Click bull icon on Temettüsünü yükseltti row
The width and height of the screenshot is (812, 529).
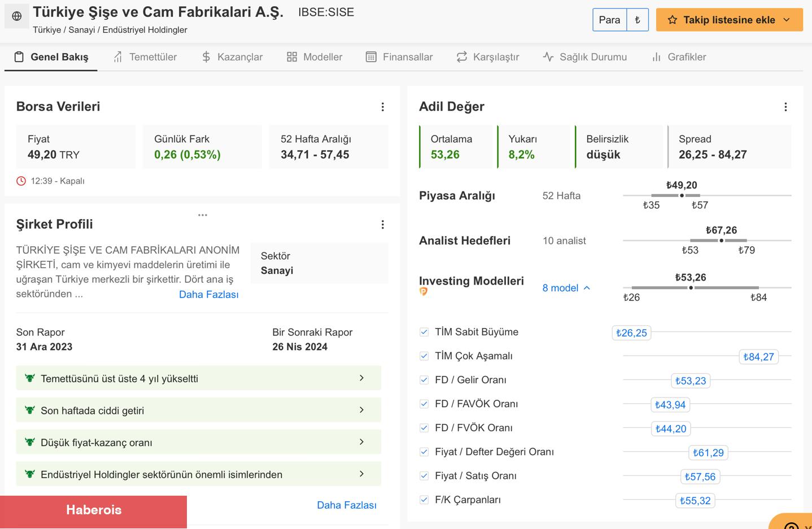[30, 378]
